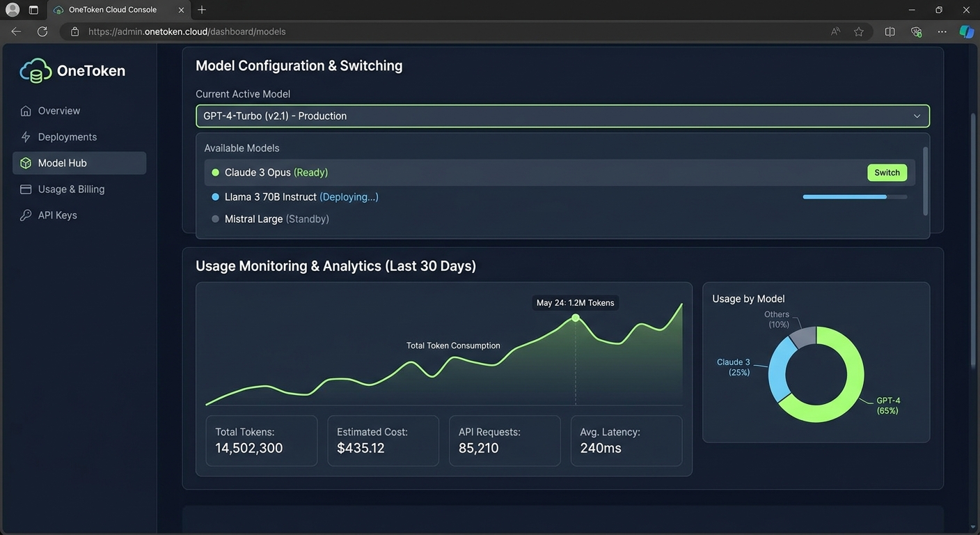
Task: Click the Model Hub cube icon
Action: pos(26,163)
